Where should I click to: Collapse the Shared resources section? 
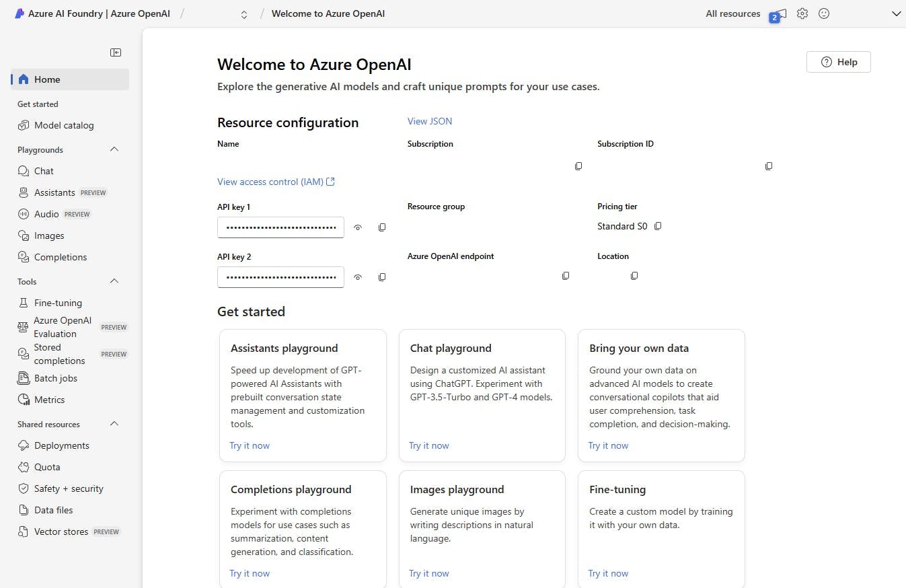click(114, 424)
